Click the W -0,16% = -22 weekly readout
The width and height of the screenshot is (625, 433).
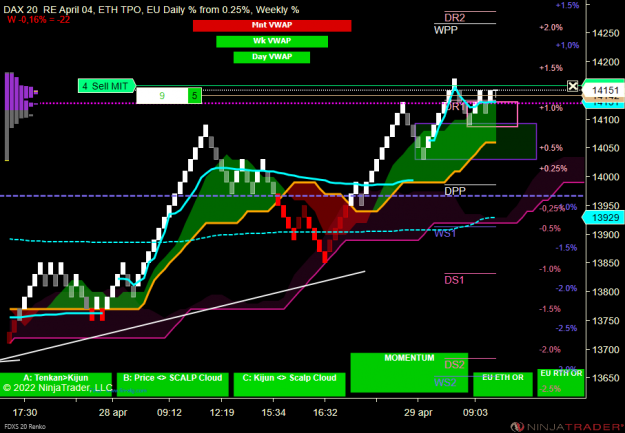[x=39, y=20]
